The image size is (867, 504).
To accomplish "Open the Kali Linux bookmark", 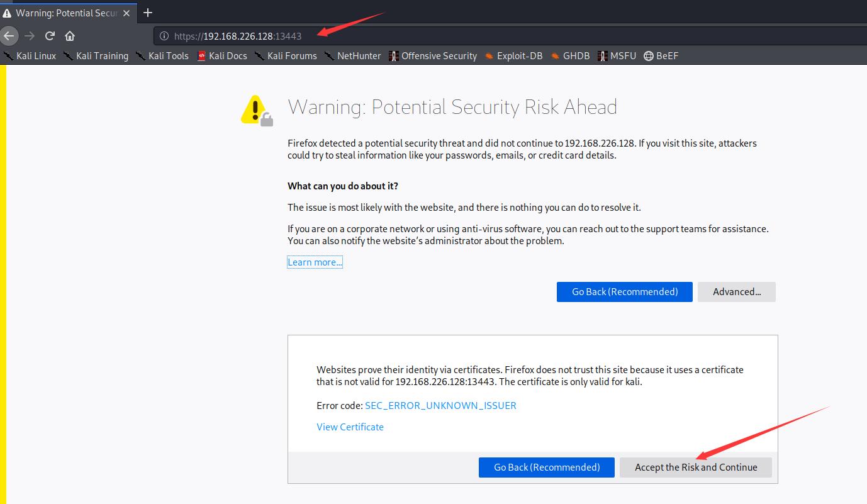I will [30, 56].
